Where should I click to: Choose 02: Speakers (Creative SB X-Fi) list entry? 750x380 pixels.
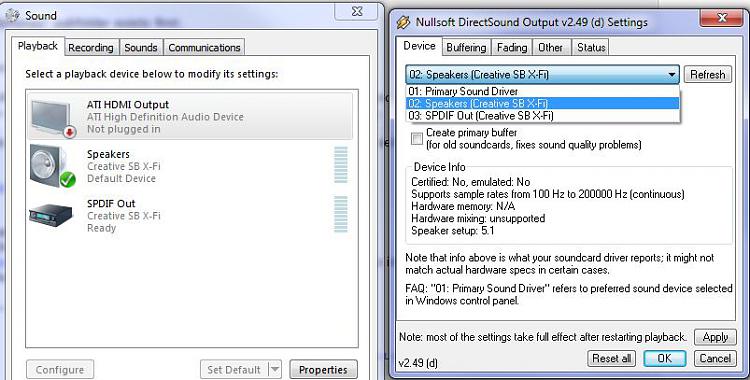(542, 103)
